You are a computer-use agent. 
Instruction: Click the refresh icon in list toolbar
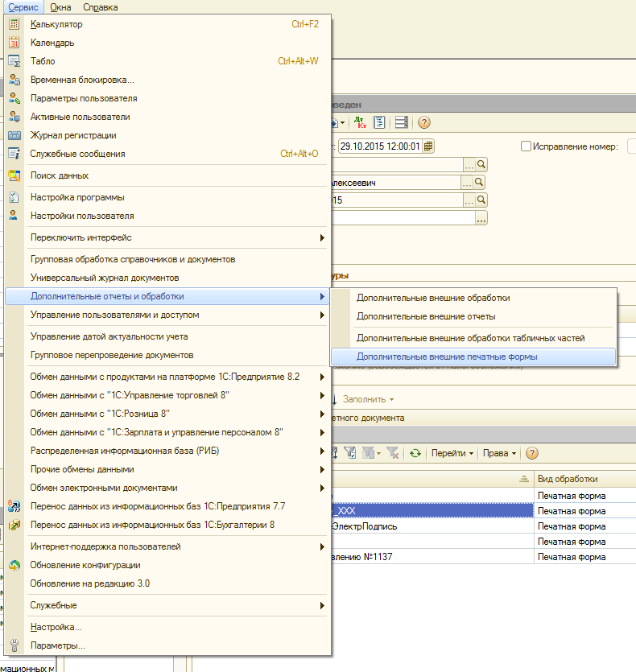[x=415, y=453]
